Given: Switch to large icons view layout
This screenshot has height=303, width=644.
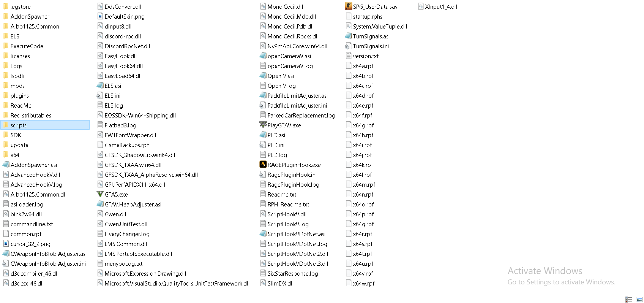Looking at the screenshot, I should (x=639, y=300).
